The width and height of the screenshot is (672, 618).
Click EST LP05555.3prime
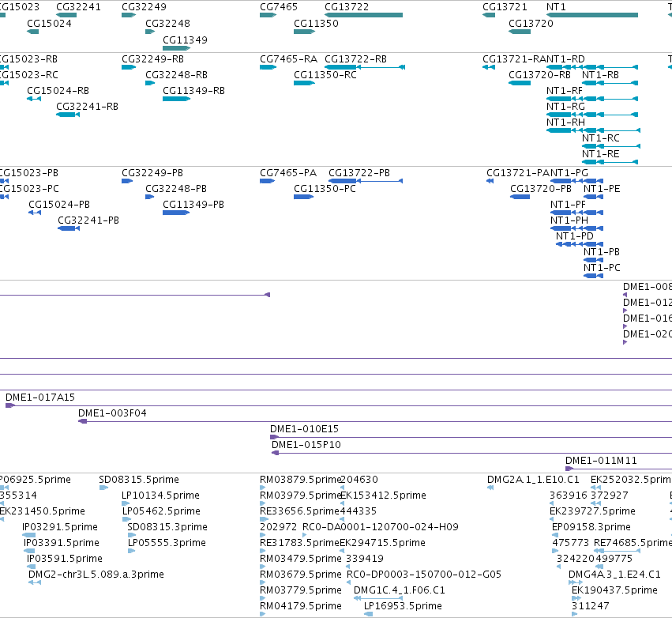click(x=132, y=552)
